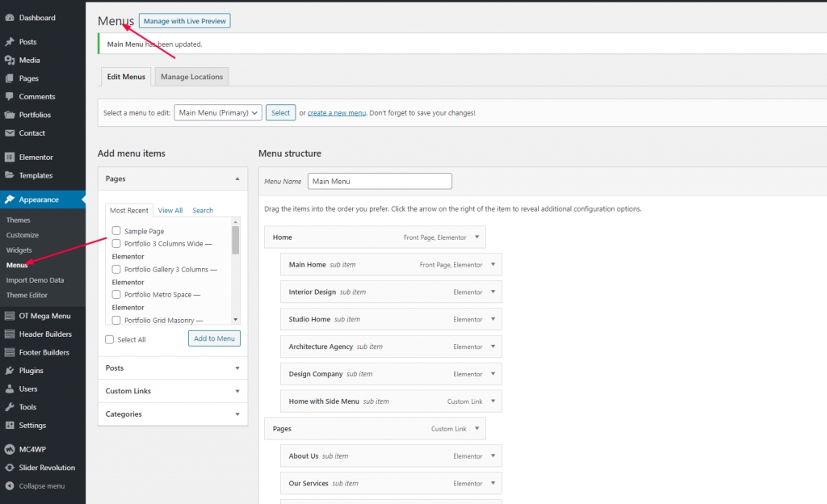This screenshot has width=827, height=504.
Task: Click the Design Company sub item
Action: click(391, 374)
